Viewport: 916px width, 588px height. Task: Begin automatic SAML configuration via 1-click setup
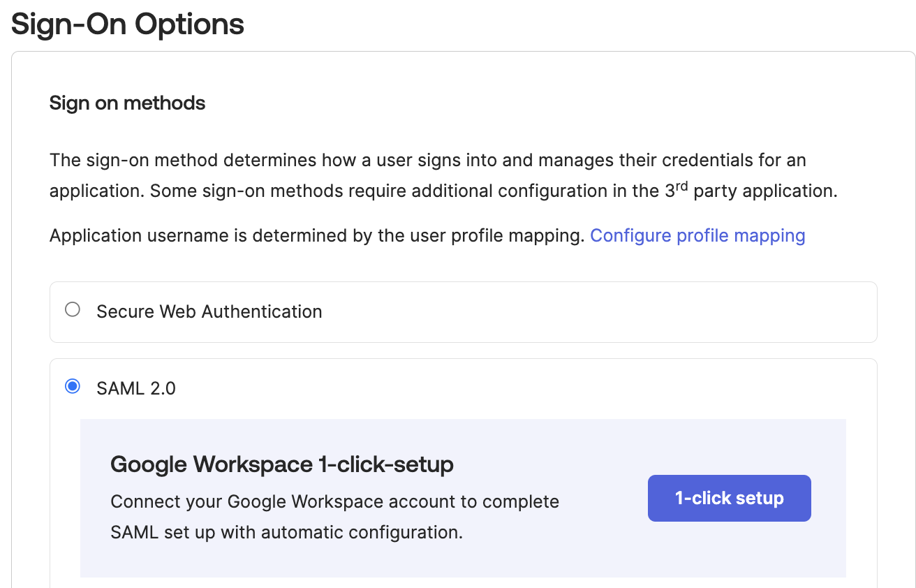click(x=729, y=498)
